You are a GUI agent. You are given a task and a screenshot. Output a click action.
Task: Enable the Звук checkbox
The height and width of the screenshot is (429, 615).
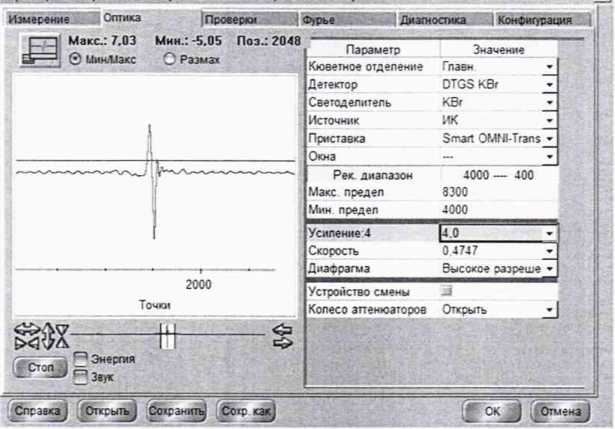pos(80,377)
